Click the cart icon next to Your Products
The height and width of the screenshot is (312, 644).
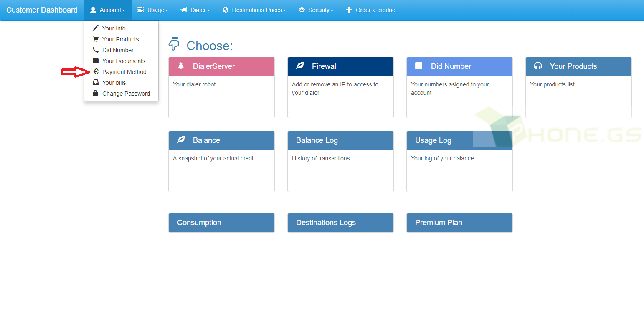click(96, 39)
